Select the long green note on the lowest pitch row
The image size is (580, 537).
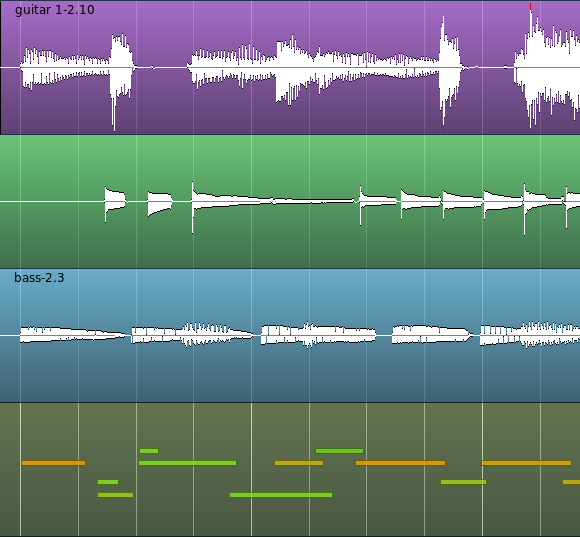281,495
